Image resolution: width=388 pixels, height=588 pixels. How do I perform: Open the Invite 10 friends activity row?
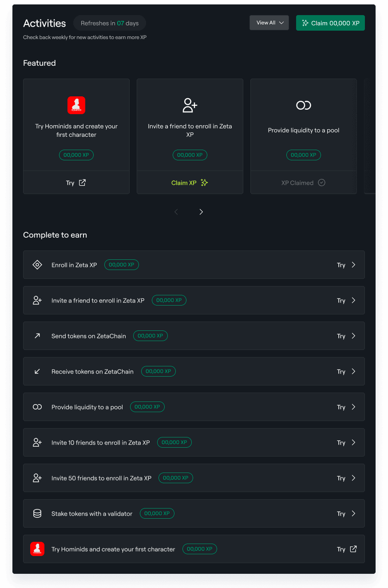pos(194,442)
